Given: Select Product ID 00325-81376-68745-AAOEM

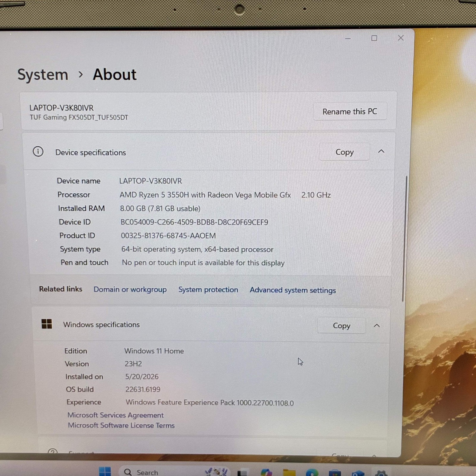Looking at the screenshot, I should pos(168,236).
